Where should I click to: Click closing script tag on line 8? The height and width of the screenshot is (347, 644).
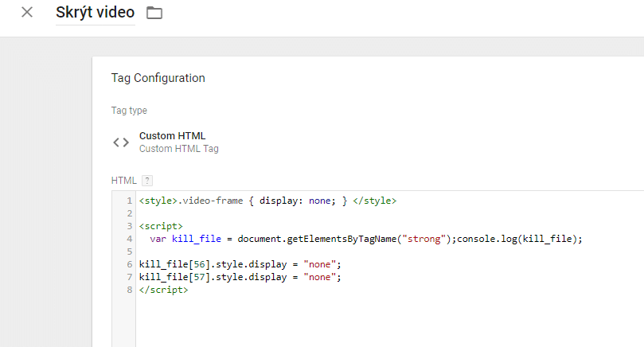click(163, 290)
